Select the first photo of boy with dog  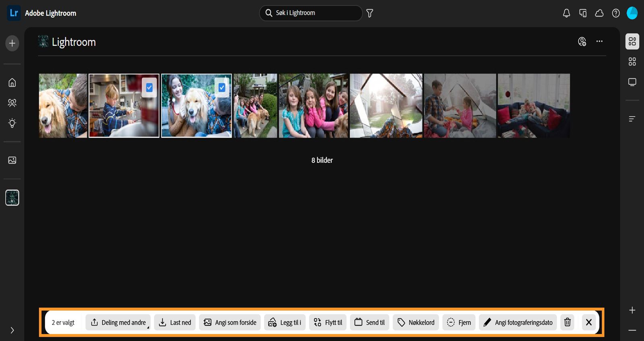click(63, 105)
